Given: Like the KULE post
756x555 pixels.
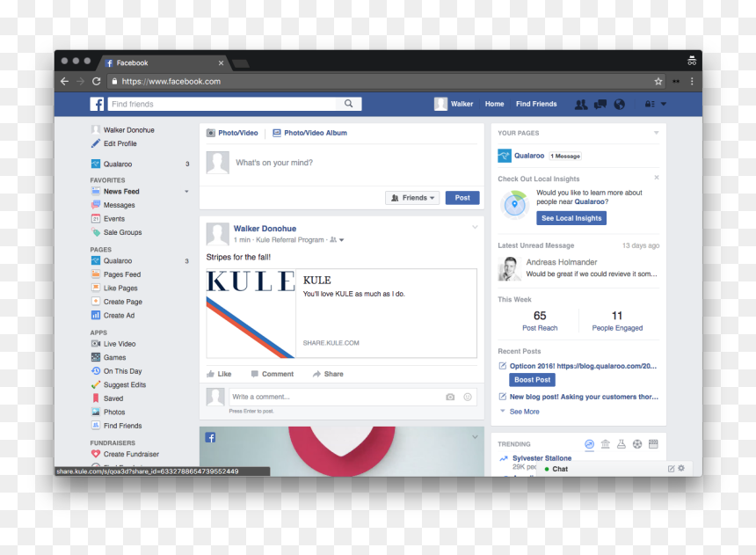Looking at the screenshot, I should (219, 374).
